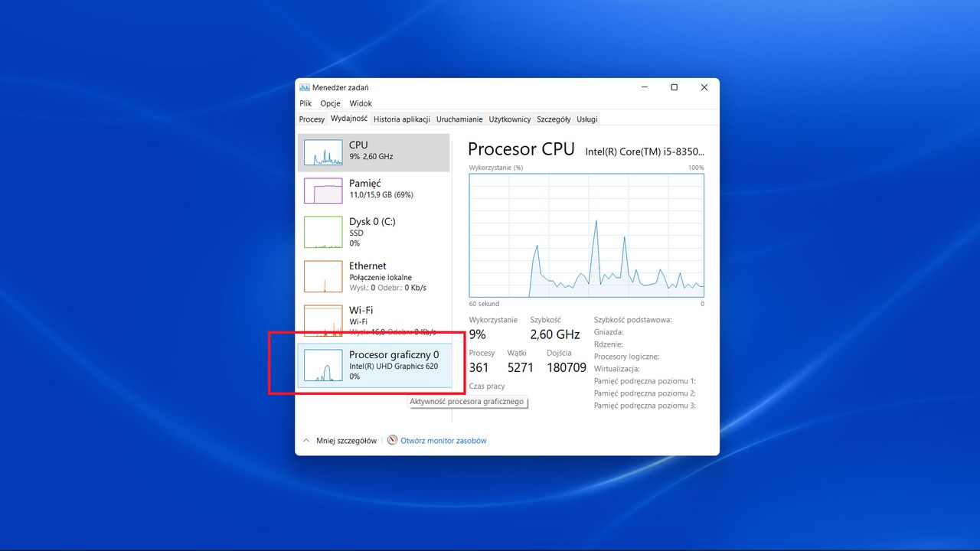The image size is (980, 551).
Task: Open the Widok menu
Action: coord(360,103)
